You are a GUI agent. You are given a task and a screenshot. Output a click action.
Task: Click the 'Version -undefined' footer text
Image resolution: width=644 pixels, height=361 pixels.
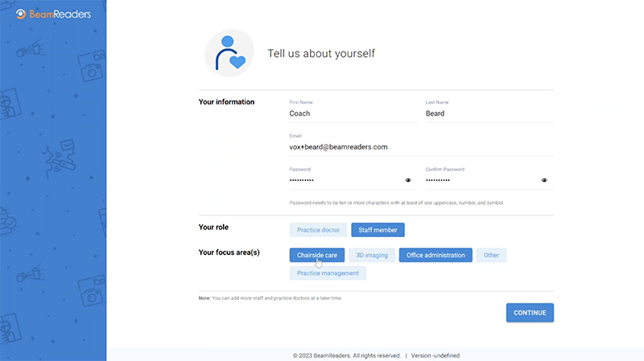pyautogui.click(x=436, y=355)
